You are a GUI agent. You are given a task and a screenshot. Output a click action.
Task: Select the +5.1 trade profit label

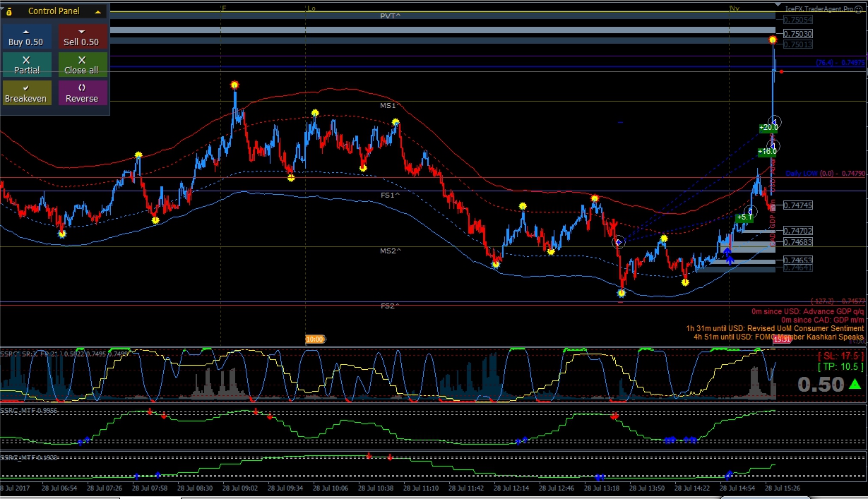point(744,217)
